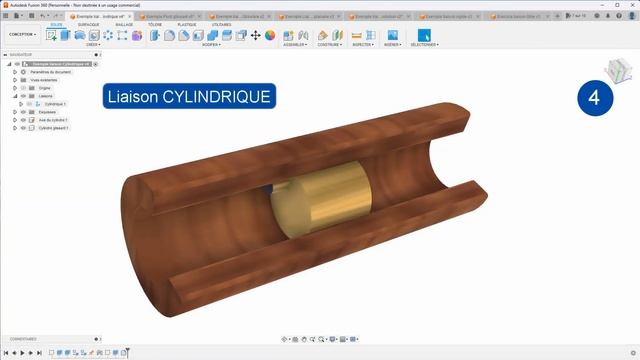The height and width of the screenshot is (360, 640).
Task: Select the New Component tool
Action: tap(288, 35)
